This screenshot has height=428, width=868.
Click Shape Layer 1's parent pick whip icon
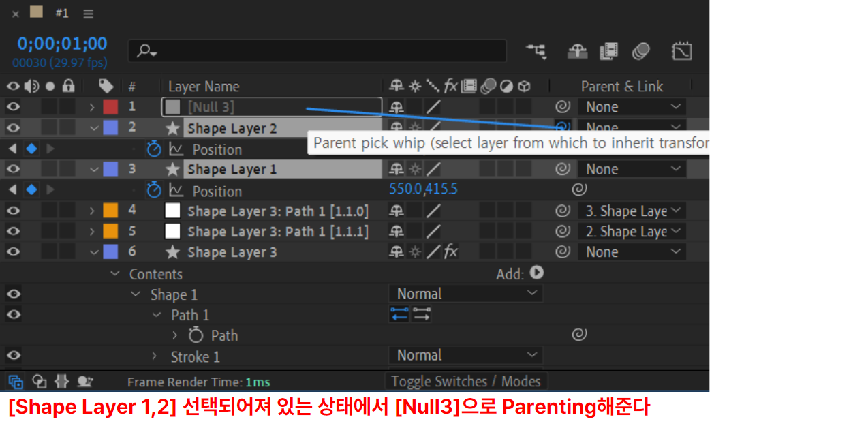(561, 168)
